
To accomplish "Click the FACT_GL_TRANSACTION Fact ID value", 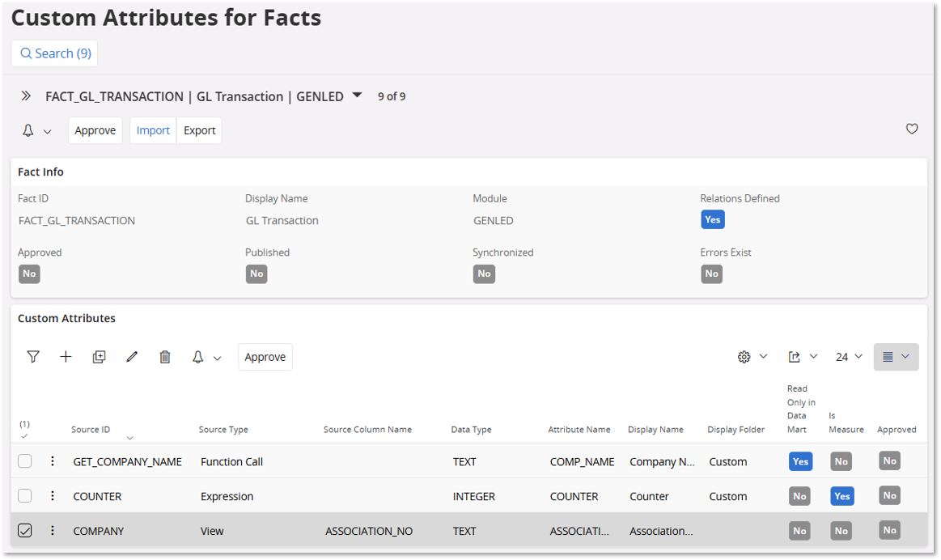I will (77, 220).
